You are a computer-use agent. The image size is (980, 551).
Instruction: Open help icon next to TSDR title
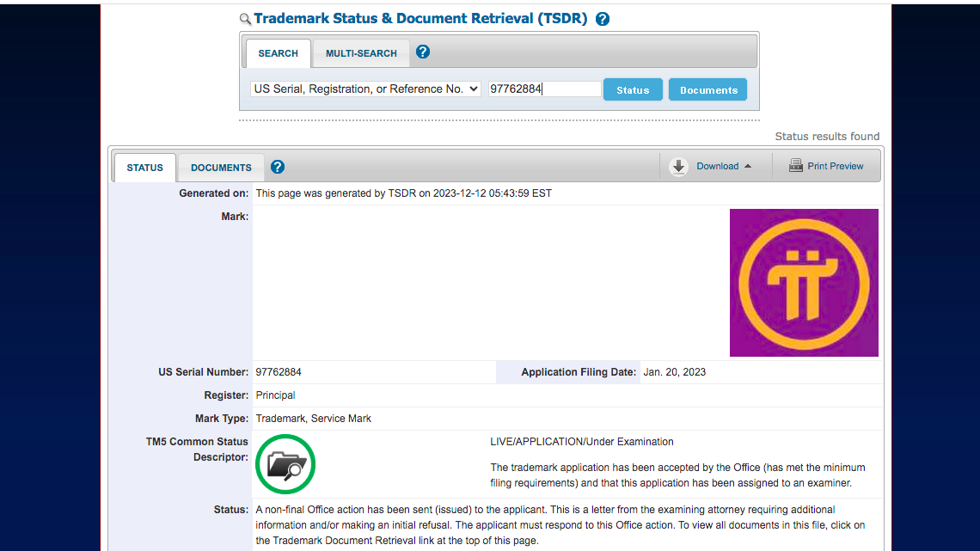pyautogui.click(x=602, y=19)
